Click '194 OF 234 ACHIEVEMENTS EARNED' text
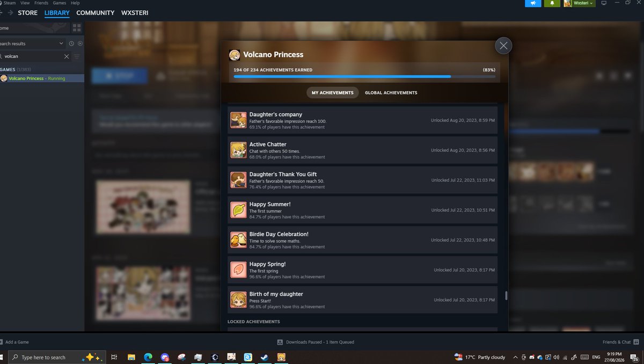 point(273,70)
